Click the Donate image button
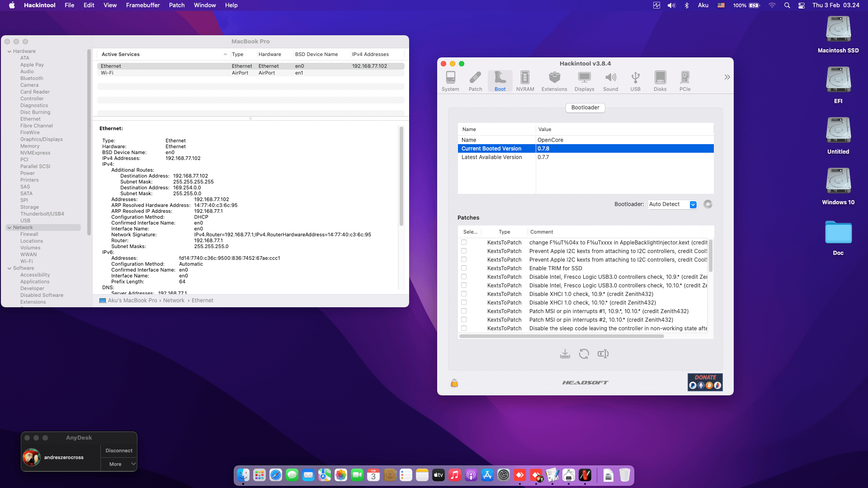The height and width of the screenshot is (488, 868). coord(705,382)
